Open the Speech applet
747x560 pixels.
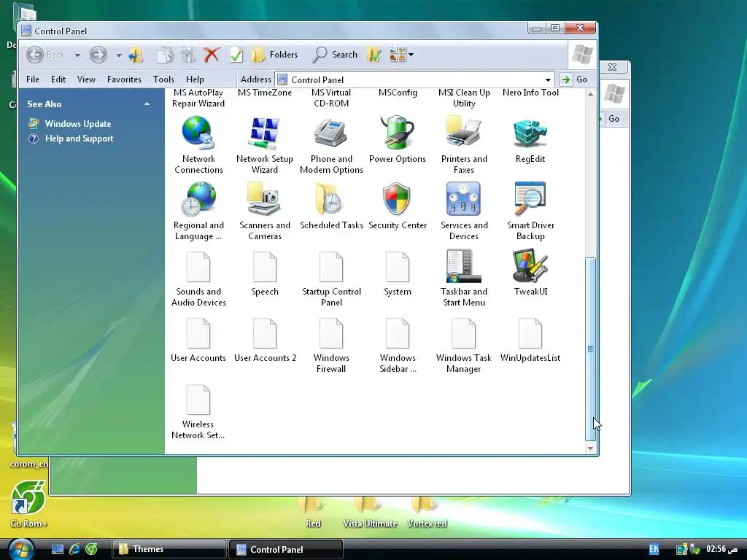click(x=265, y=273)
